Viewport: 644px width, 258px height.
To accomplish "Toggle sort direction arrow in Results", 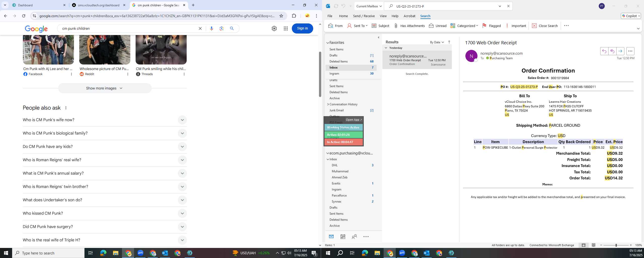I will pyautogui.click(x=449, y=42).
